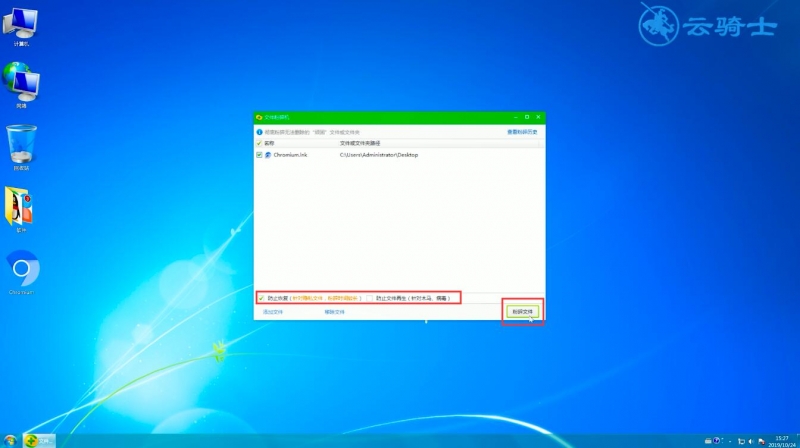800x448 pixels.
Task: Click the shred file button in the dialog
Action: tap(522, 311)
